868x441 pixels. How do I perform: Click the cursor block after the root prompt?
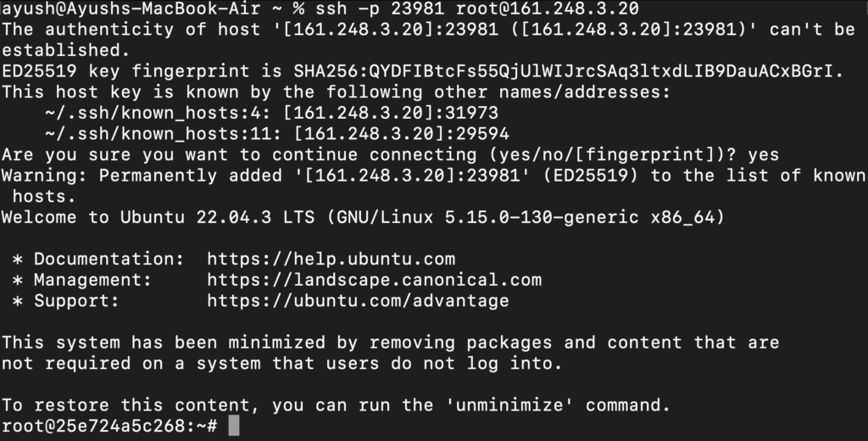click(234, 425)
